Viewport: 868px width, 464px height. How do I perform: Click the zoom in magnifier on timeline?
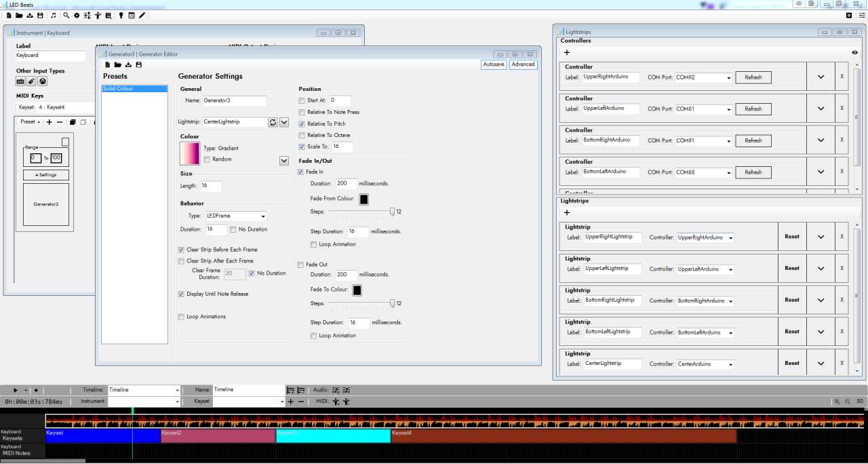point(837,402)
